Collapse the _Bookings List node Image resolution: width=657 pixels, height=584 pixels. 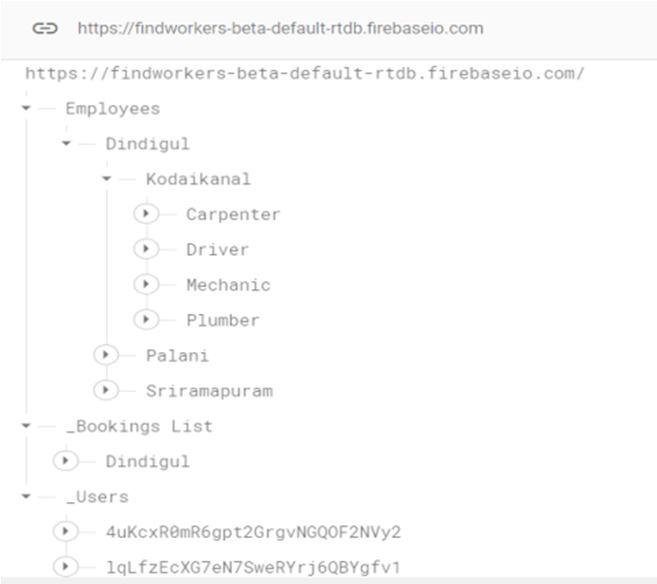(26, 426)
